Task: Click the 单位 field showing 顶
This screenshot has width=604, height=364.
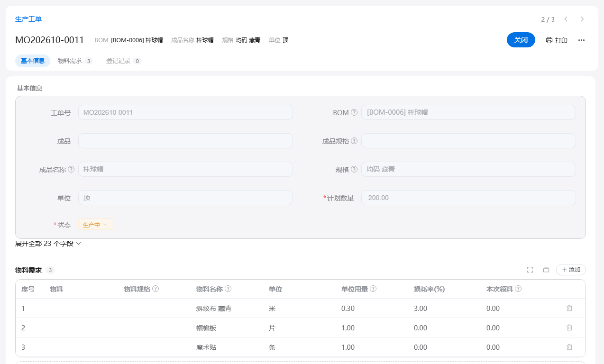Action: 185,198
